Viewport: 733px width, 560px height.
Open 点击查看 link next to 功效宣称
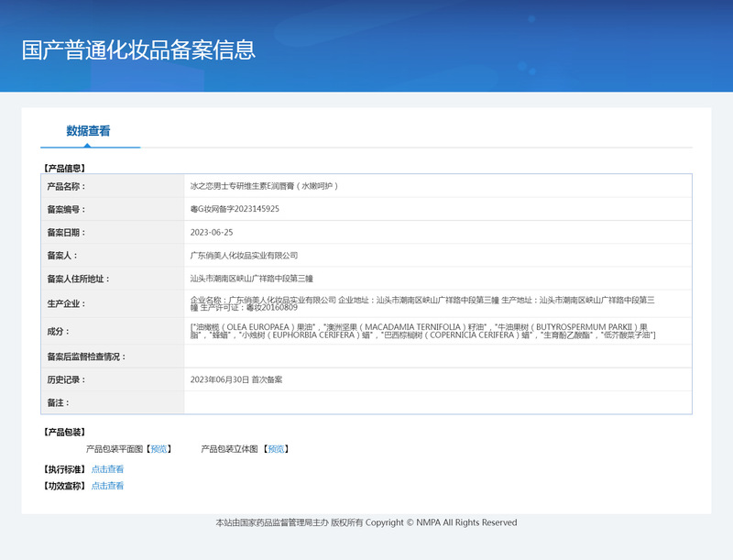click(x=107, y=486)
